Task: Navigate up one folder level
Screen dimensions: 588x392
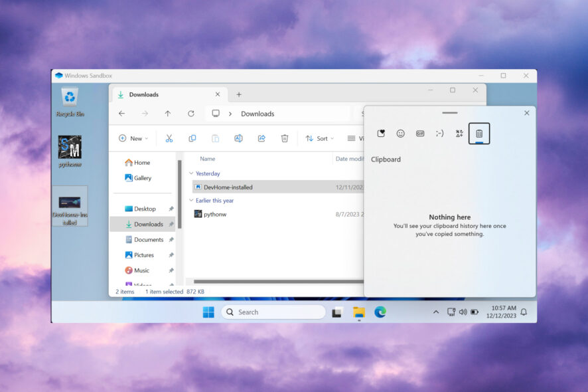Action: tap(168, 114)
